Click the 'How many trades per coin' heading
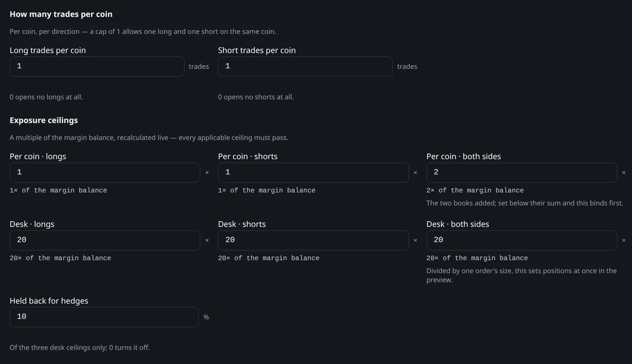This screenshot has width=632, height=364. (61, 14)
